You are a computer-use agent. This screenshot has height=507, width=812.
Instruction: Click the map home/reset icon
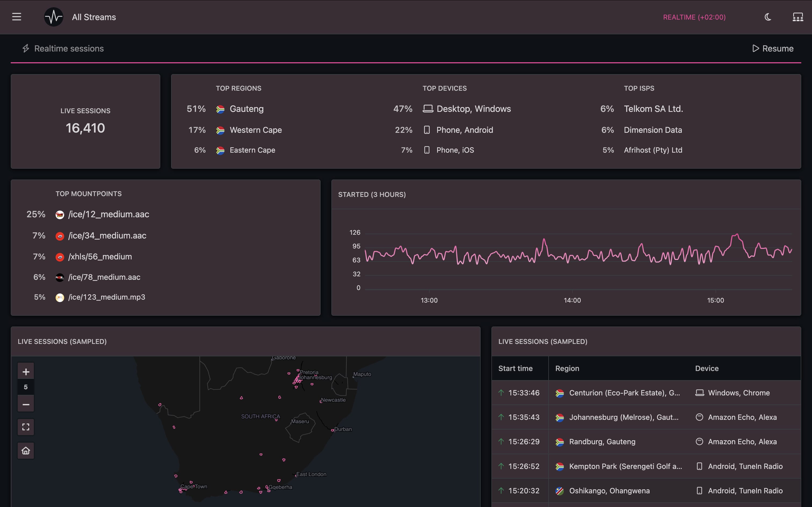pyautogui.click(x=26, y=450)
